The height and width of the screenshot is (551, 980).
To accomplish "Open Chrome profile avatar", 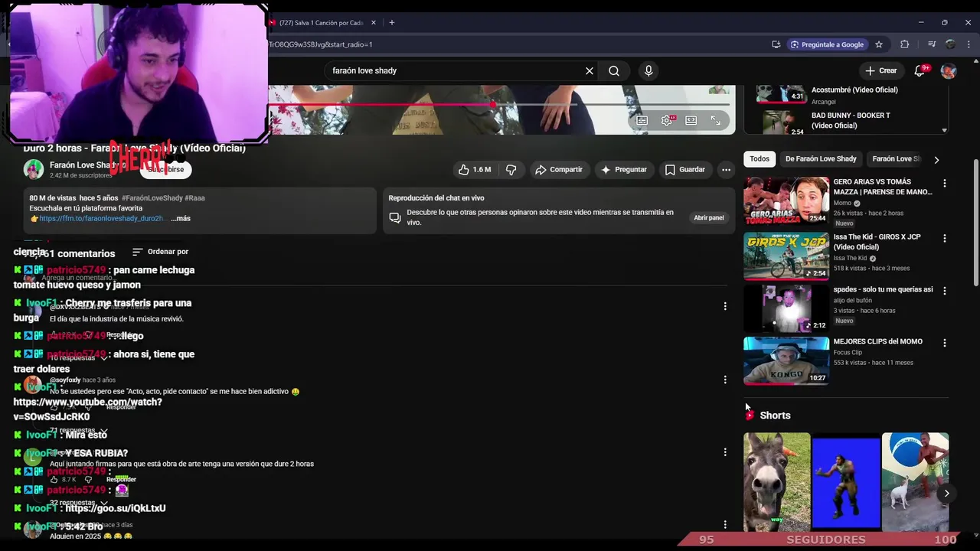I will 950,44.
